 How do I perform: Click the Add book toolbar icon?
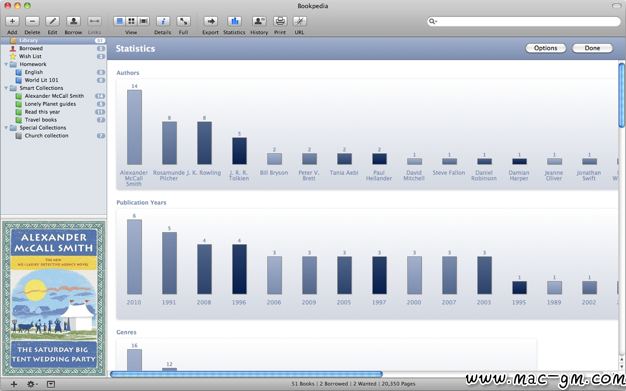(12, 21)
